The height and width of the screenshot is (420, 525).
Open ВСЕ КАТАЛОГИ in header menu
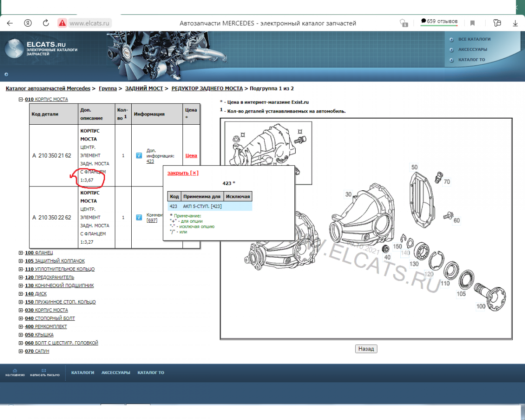coord(474,39)
